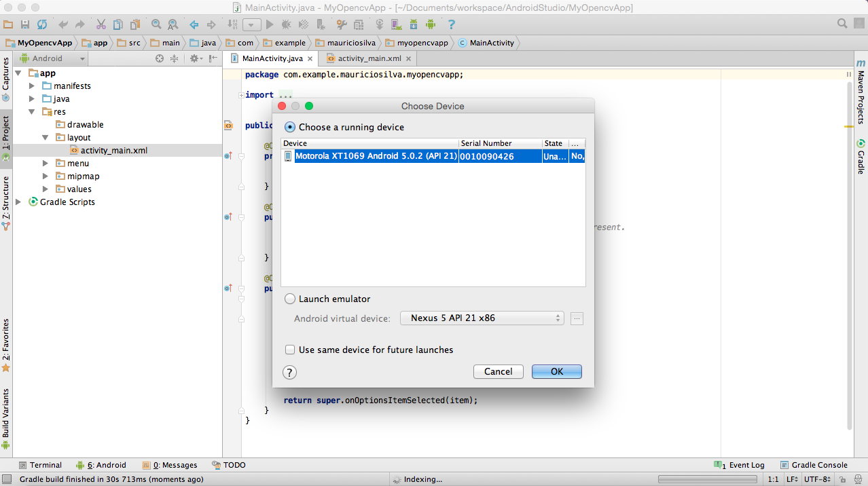Select the Launch emulator radio button

point(290,299)
